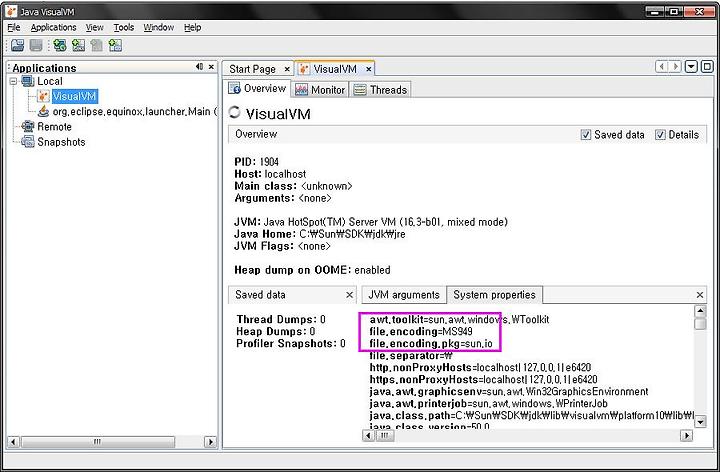
Task: Click the Threads tab icon
Action: pos(360,90)
